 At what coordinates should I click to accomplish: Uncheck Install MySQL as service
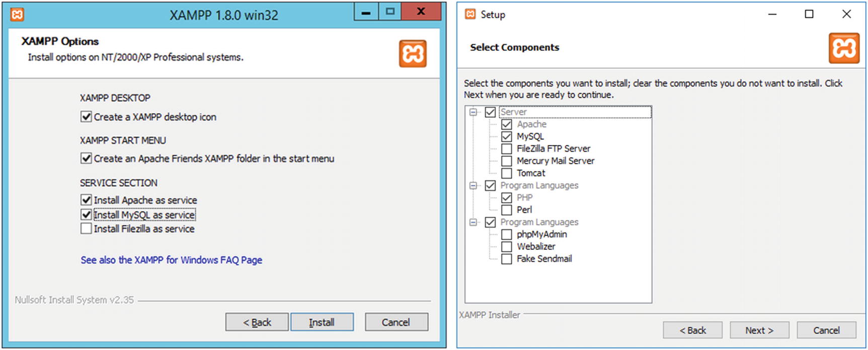[x=86, y=215]
